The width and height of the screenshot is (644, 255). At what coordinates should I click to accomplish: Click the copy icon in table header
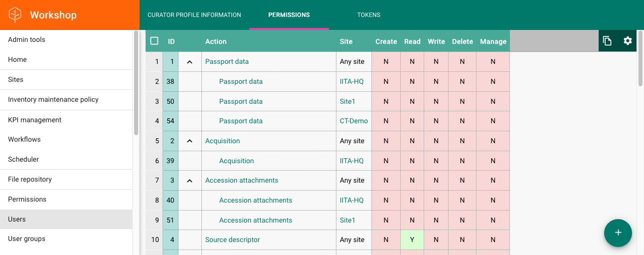point(607,41)
